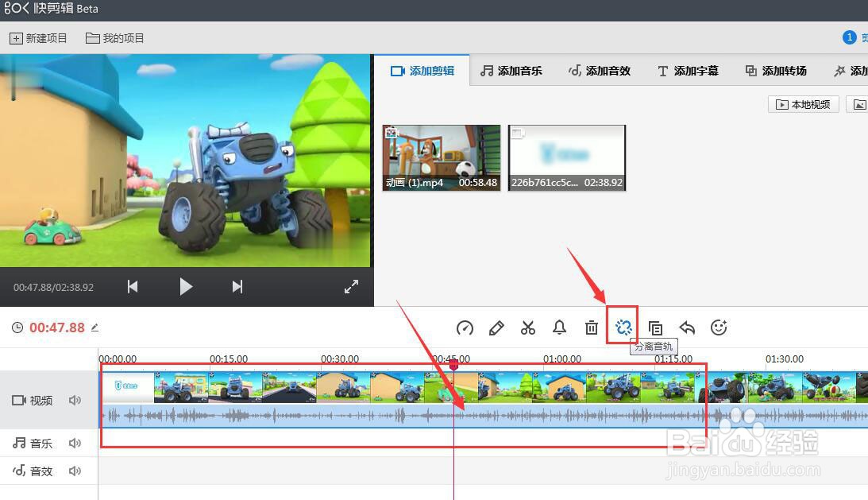Click the separate audio track icon
868x500 pixels.
click(x=623, y=328)
